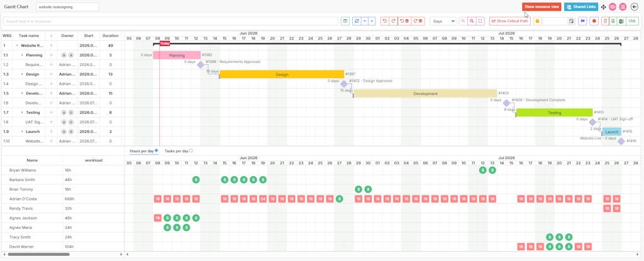Click the tan Development Gantt bar
This screenshot has height=261, width=644.
click(x=425, y=93)
